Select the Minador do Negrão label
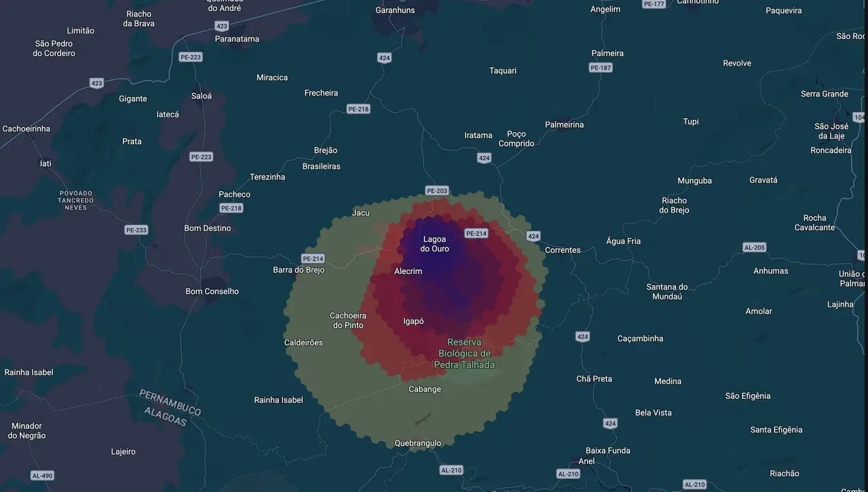The height and width of the screenshot is (492, 868). click(27, 430)
